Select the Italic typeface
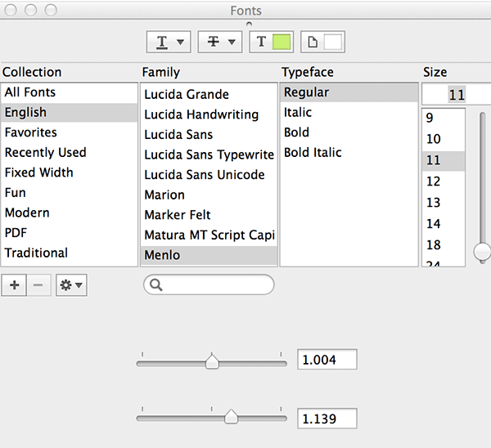The image size is (491, 448). [x=298, y=113]
